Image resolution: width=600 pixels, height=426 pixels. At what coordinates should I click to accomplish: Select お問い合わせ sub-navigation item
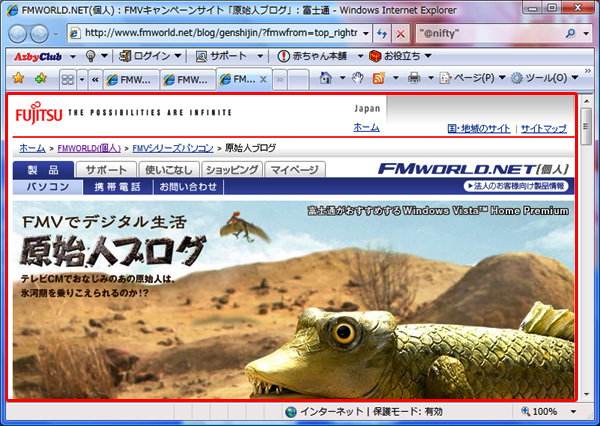(188, 187)
